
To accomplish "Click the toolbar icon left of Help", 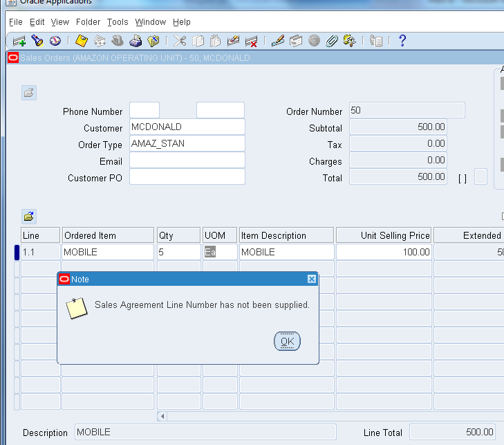I will 375,41.
